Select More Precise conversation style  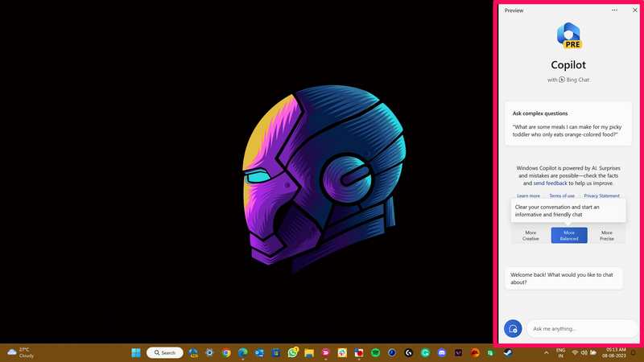[607, 236]
